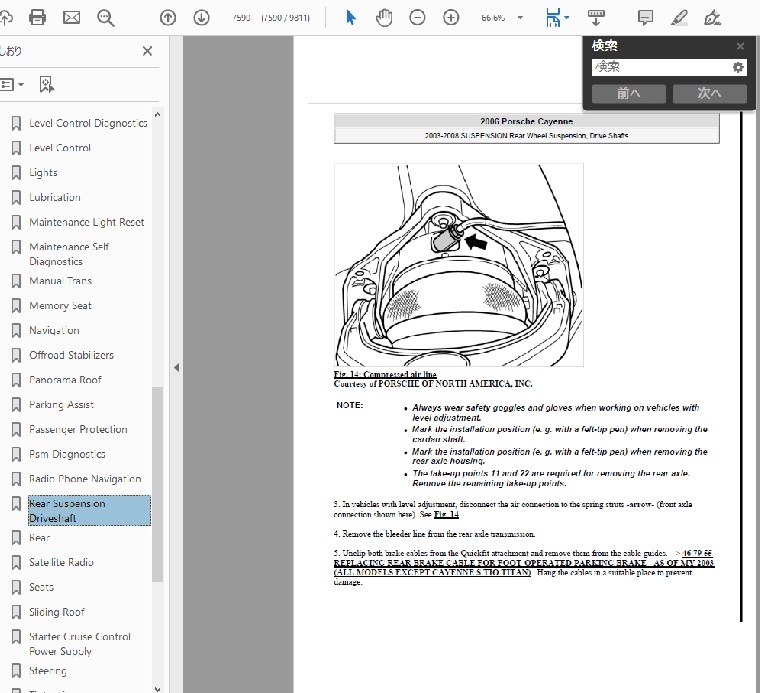Open the zoom percentage dropdown
Screen dimensions: 760x693
pyautogui.click(x=521, y=17)
